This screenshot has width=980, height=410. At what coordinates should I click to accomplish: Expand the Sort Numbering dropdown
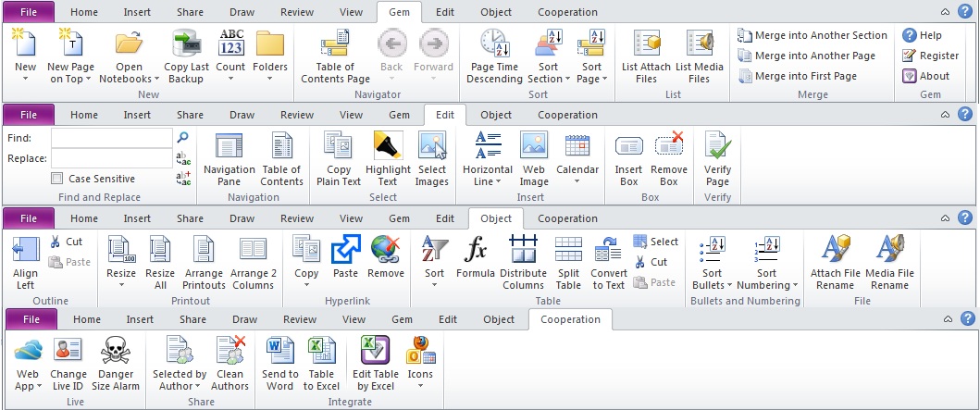point(795,285)
